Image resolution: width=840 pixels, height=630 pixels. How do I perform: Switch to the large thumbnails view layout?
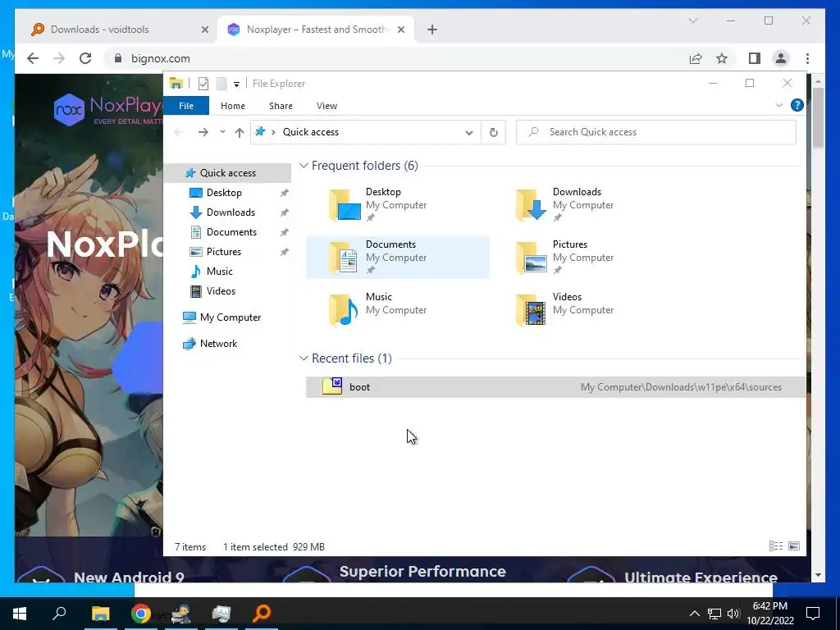point(794,546)
